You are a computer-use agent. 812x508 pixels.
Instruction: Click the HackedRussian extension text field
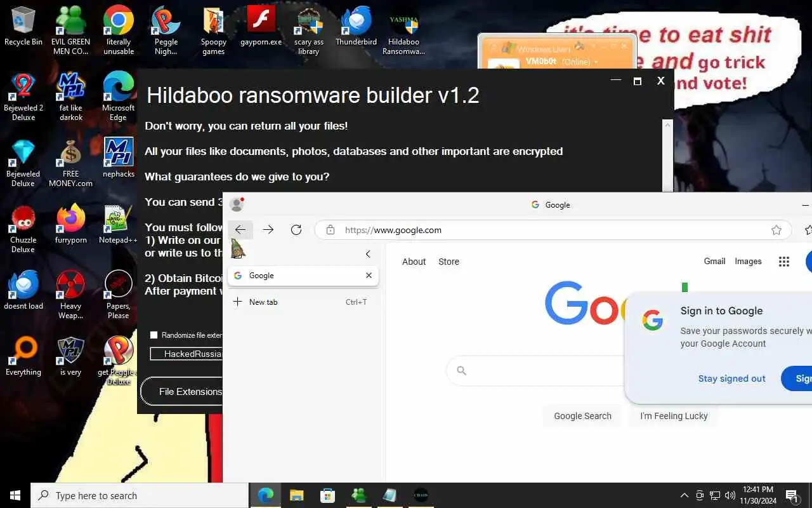click(x=187, y=354)
